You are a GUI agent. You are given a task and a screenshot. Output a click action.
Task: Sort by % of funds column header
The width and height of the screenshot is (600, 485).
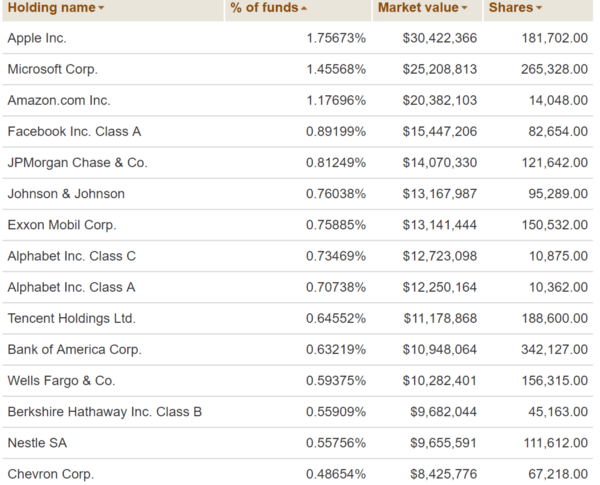point(268,8)
